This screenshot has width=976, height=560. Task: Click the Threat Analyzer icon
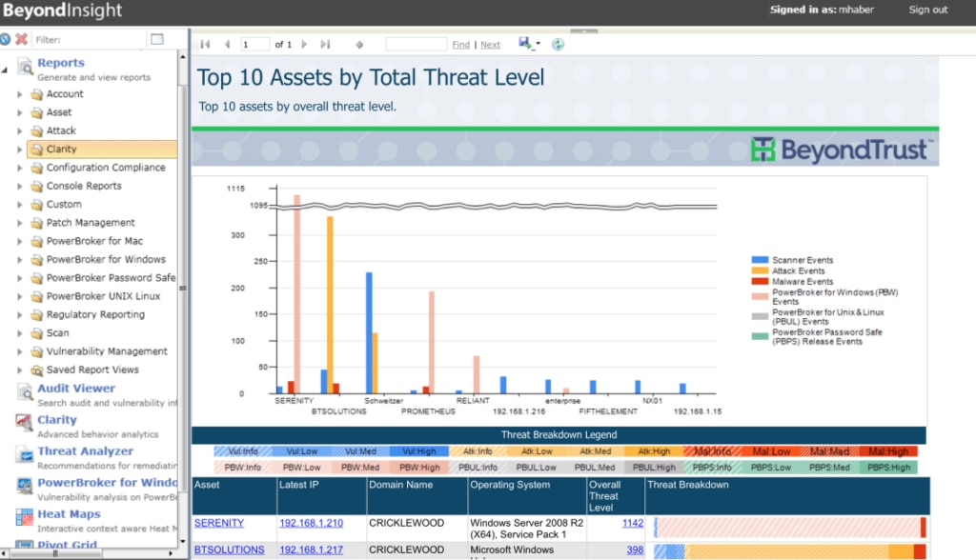(24, 454)
